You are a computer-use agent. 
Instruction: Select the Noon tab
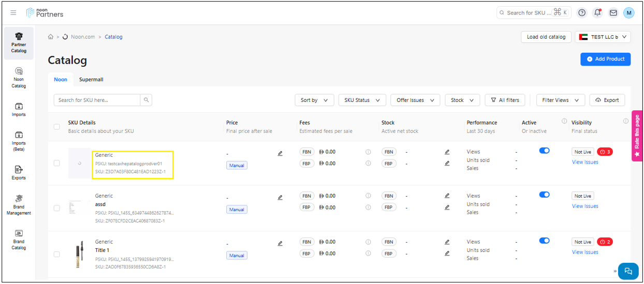click(61, 80)
